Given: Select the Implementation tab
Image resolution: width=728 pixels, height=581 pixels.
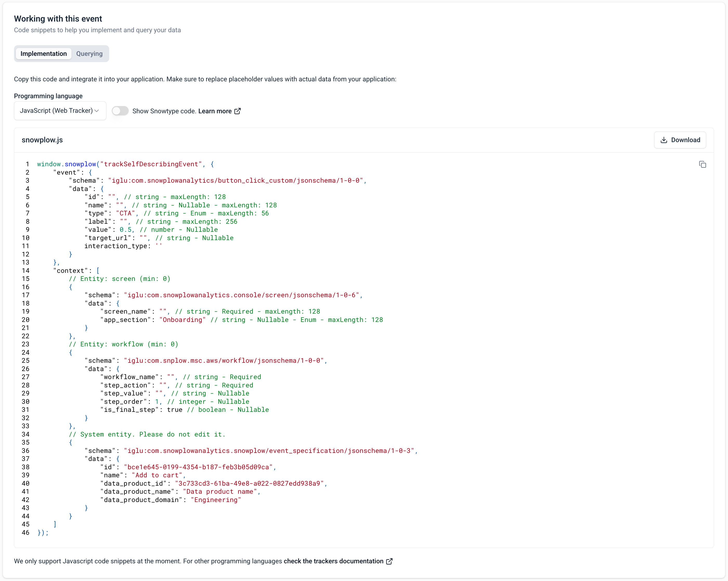Looking at the screenshot, I should click(44, 54).
